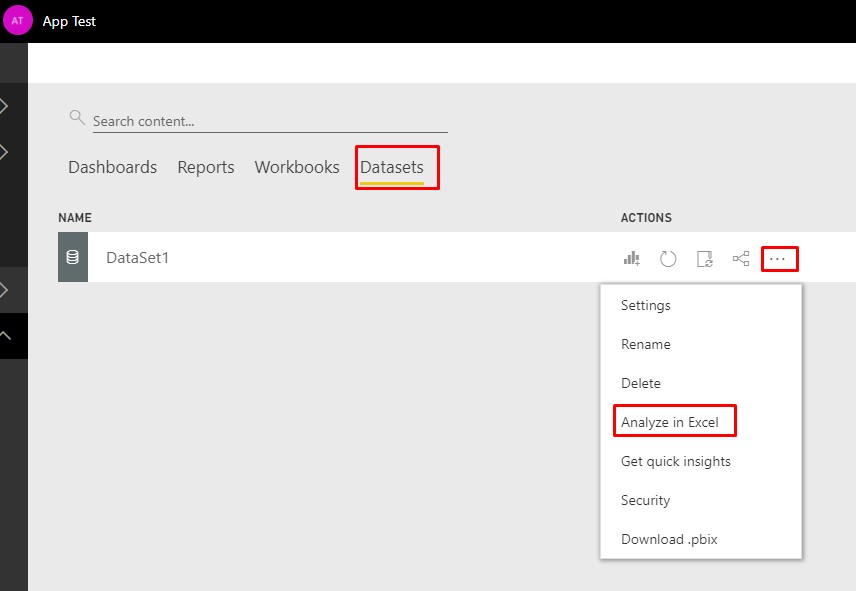The width and height of the screenshot is (856, 591).
Task: Switch to the Dashboards tab
Action: point(112,167)
